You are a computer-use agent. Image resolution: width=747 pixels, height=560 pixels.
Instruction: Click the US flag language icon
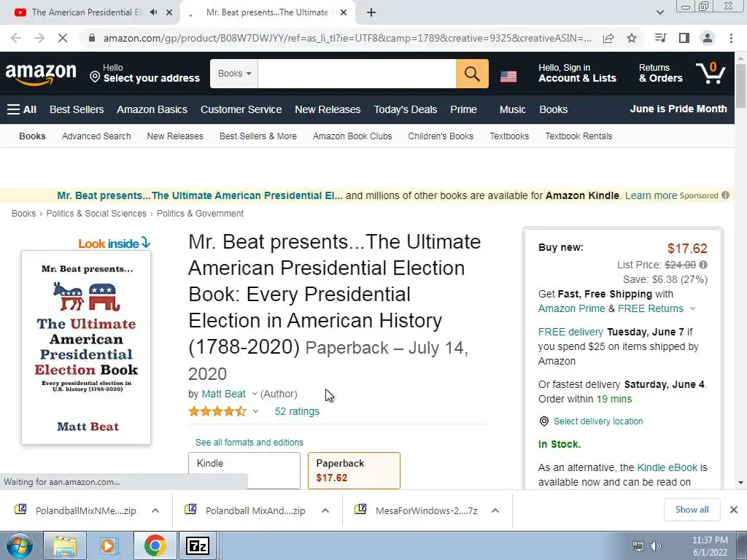[508, 76]
